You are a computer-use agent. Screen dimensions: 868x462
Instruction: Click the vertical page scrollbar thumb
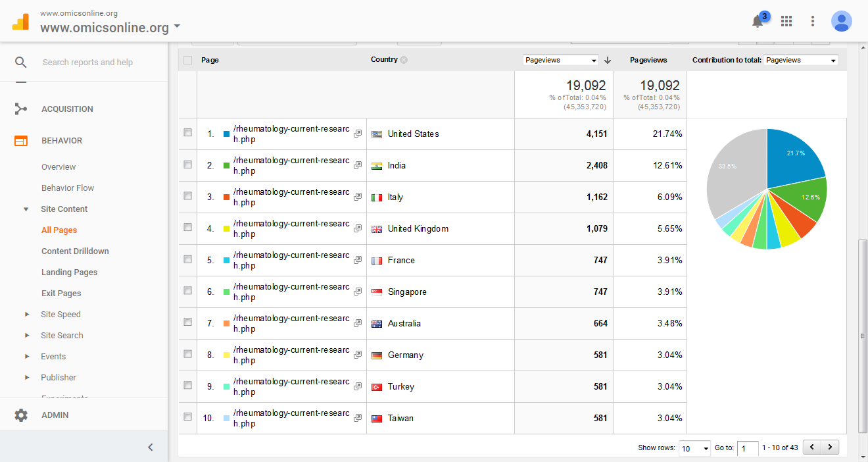point(863,336)
